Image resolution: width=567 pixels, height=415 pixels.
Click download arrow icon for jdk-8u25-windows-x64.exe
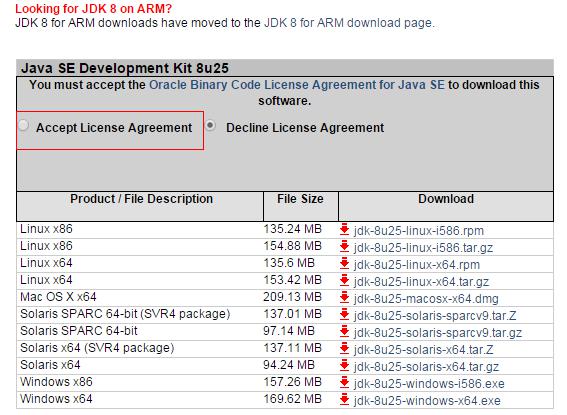(x=345, y=399)
